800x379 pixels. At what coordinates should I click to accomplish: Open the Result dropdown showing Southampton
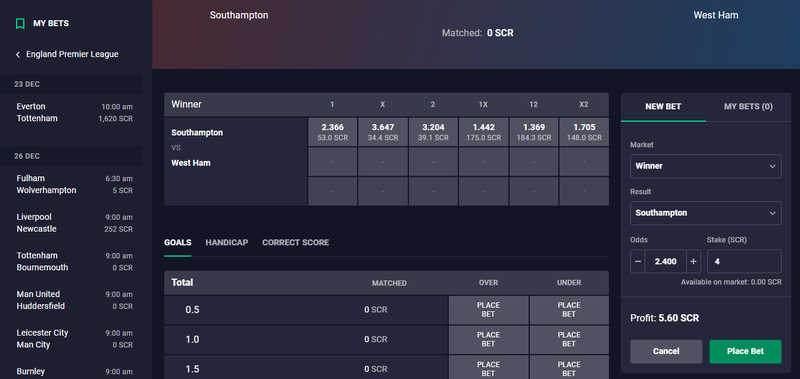coord(706,213)
